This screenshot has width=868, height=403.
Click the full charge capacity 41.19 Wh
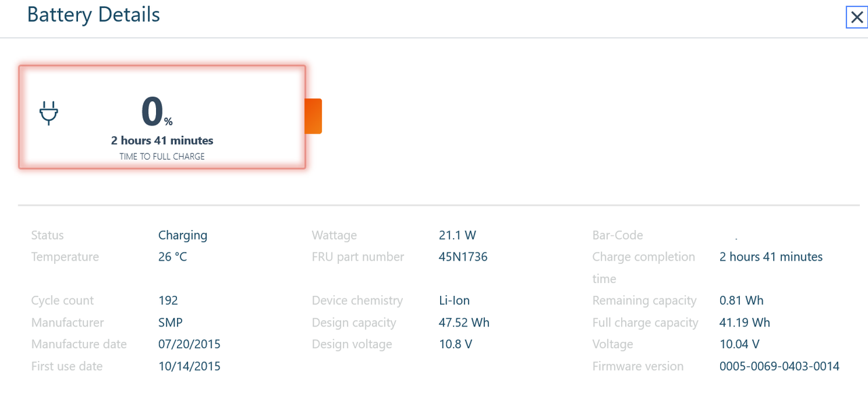pos(745,322)
